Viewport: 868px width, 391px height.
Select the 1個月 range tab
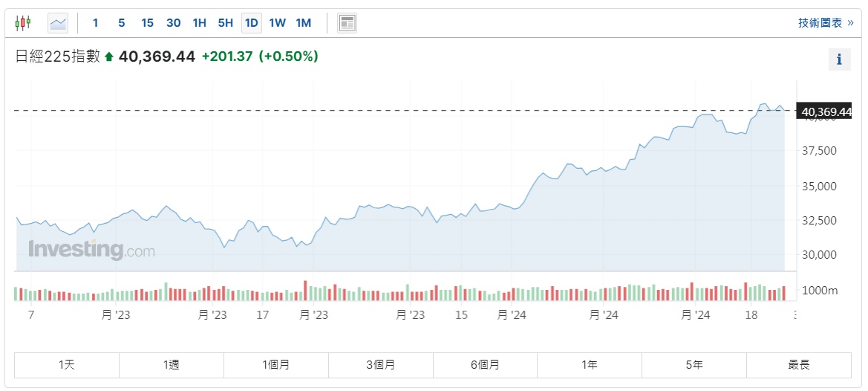pyautogui.click(x=276, y=365)
